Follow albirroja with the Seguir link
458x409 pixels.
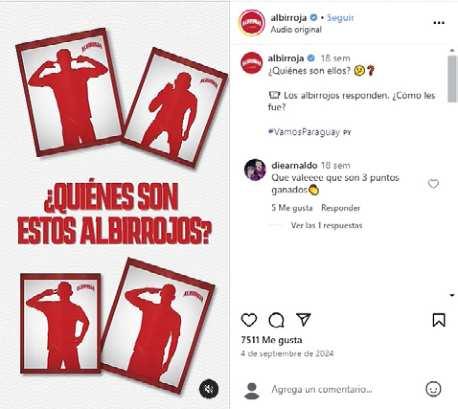pyautogui.click(x=340, y=18)
